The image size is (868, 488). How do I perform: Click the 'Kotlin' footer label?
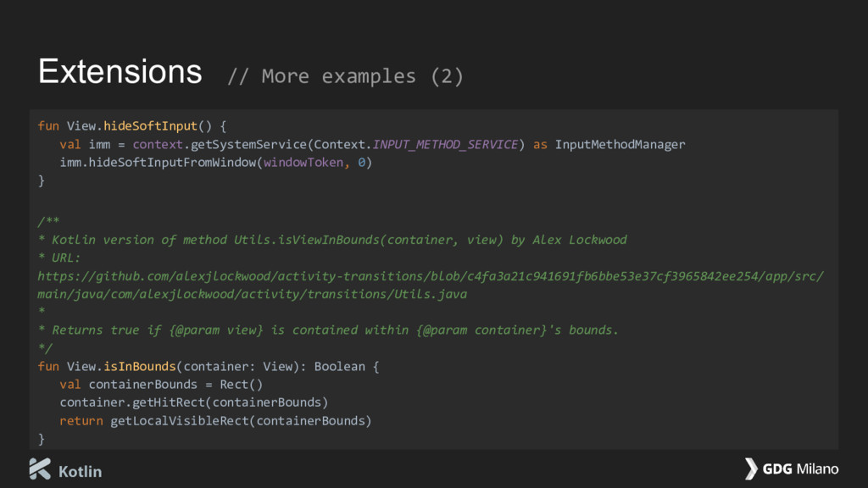[x=81, y=472]
